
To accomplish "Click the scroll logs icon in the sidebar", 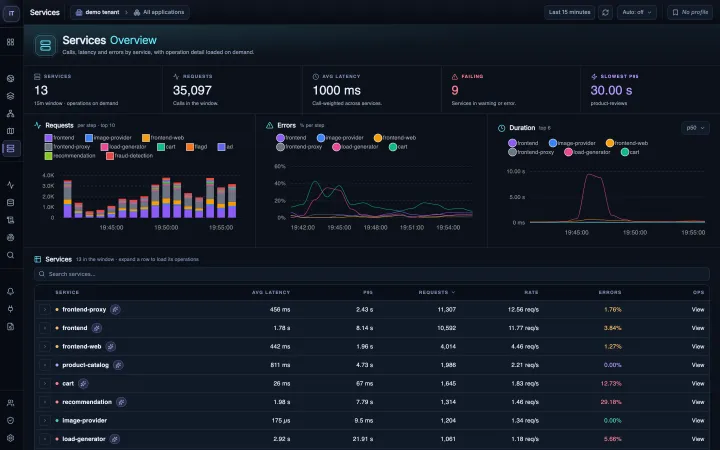I will [x=11, y=220].
